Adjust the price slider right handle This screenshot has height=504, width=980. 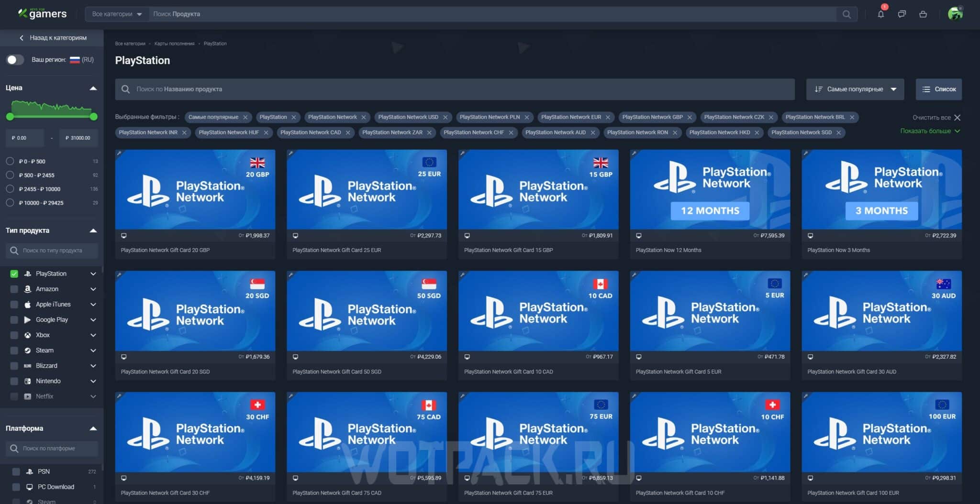(x=94, y=116)
